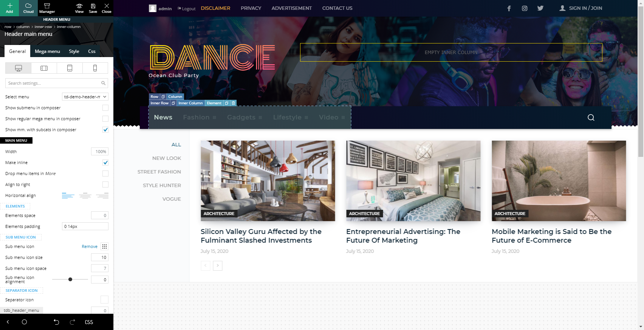The image size is (644, 330).
Task: Open CONTACT US menu item
Action: point(337,8)
